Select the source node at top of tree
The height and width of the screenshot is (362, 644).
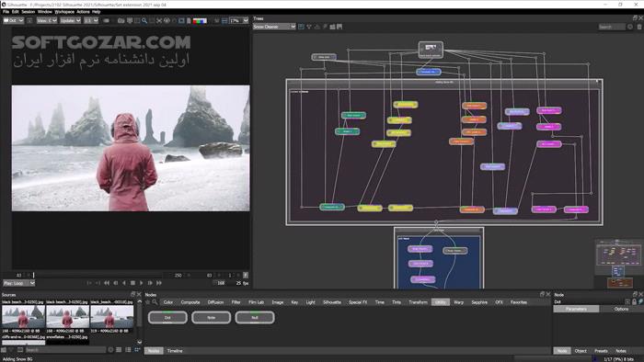[431, 50]
